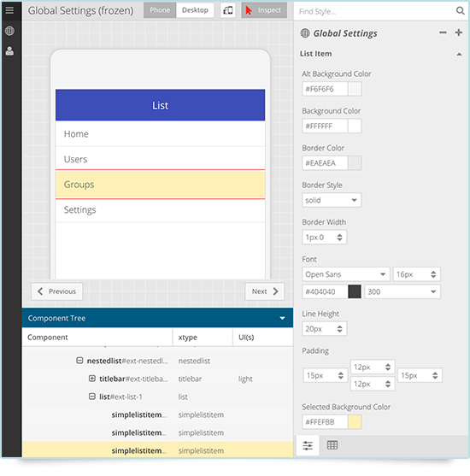Select Home list item in preview
Viewport: 470px width, 476px height.
click(160, 134)
